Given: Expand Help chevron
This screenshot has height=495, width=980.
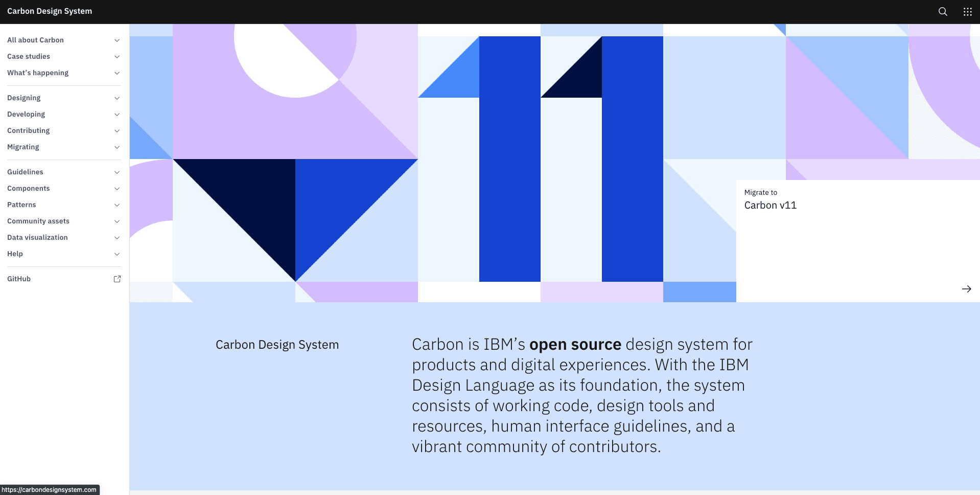Looking at the screenshot, I should pos(117,254).
